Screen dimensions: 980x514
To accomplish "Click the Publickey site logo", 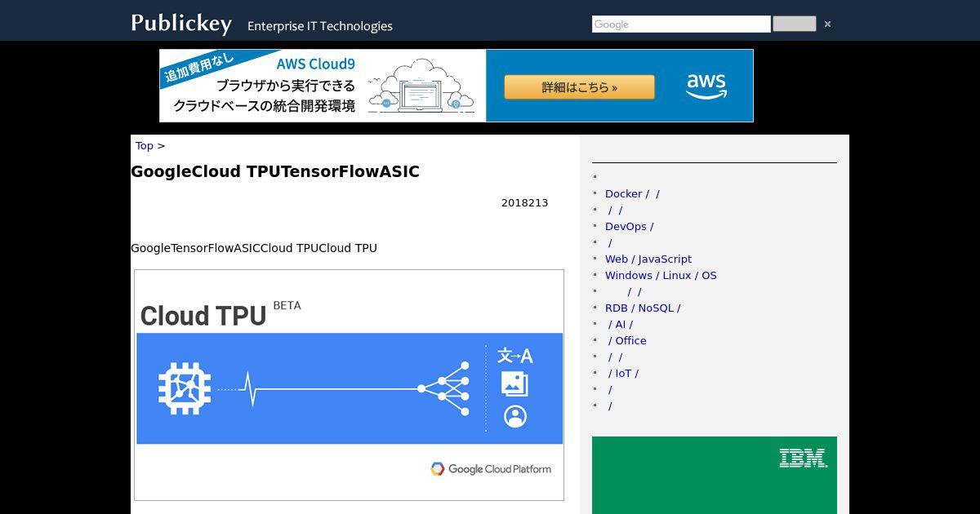I will pos(181,24).
